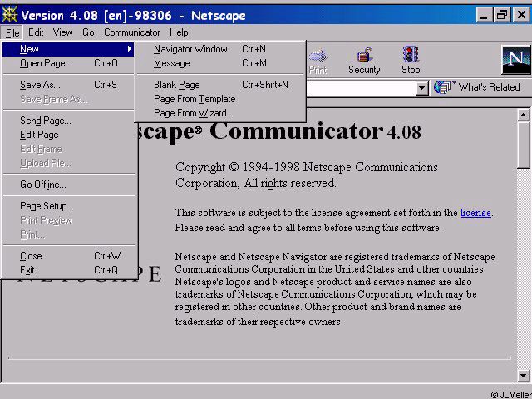532x399 pixels.
Task: Choose Navigator Window from New submenu
Action: tap(220, 49)
